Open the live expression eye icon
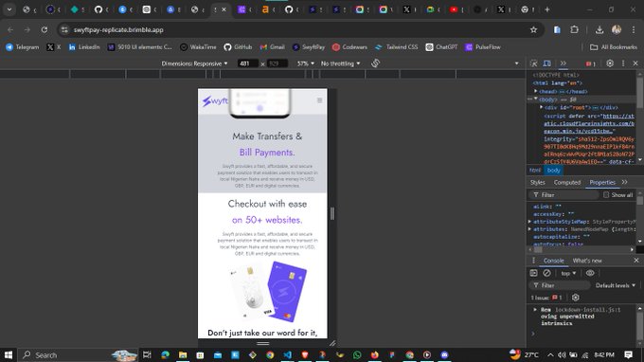This screenshot has height=362, width=644. point(590,273)
